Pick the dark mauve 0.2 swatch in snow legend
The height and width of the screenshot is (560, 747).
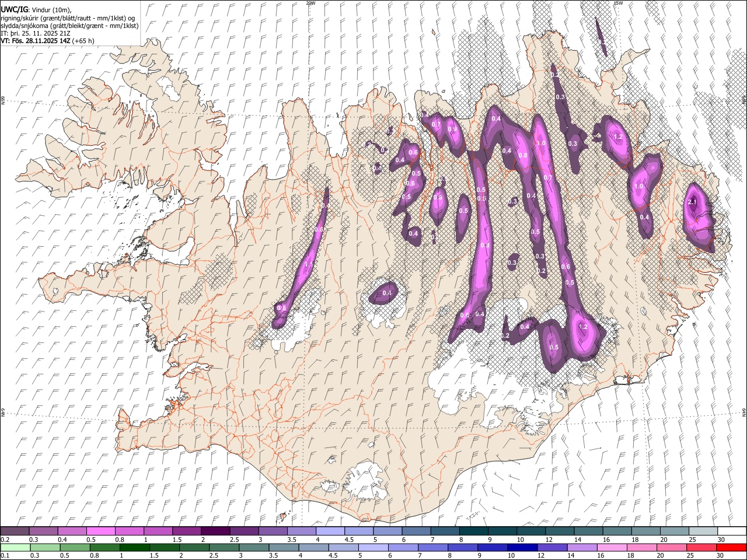pos(15,531)
